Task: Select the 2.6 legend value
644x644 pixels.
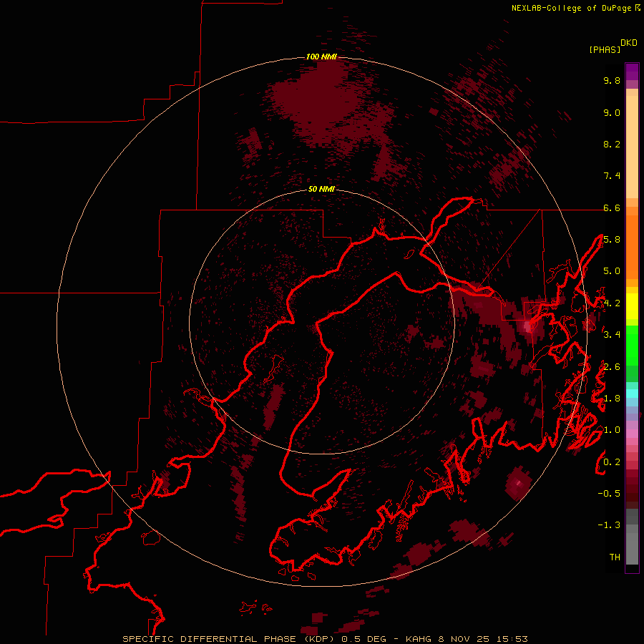Action: (x=612, y=366)
